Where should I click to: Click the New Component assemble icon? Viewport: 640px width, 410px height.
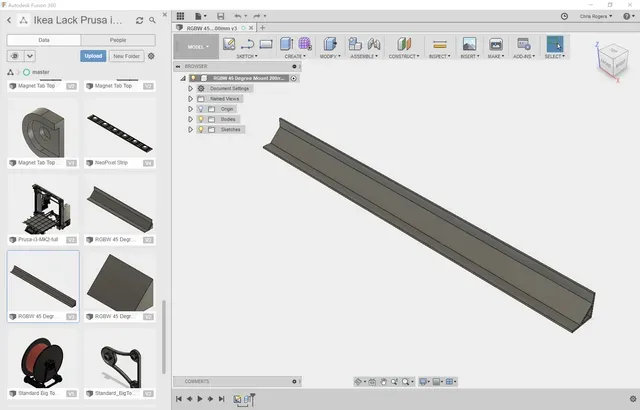coord(355,44)
